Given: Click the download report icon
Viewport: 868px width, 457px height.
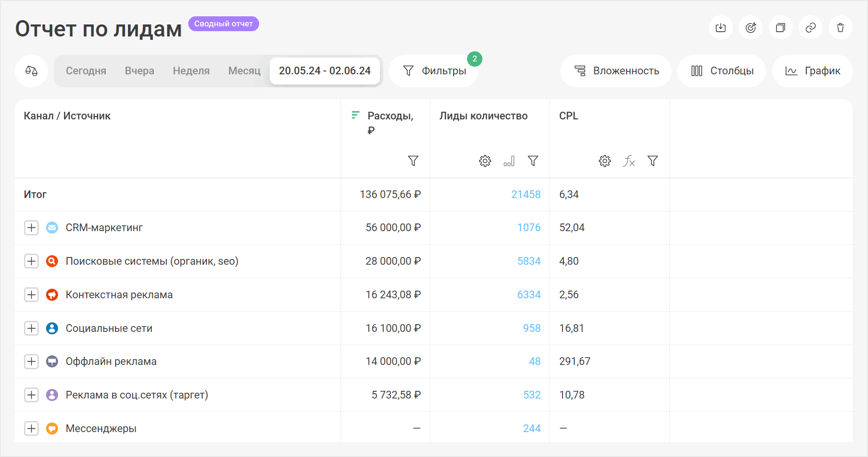Looking at the screenshot, I should point(720,28).
